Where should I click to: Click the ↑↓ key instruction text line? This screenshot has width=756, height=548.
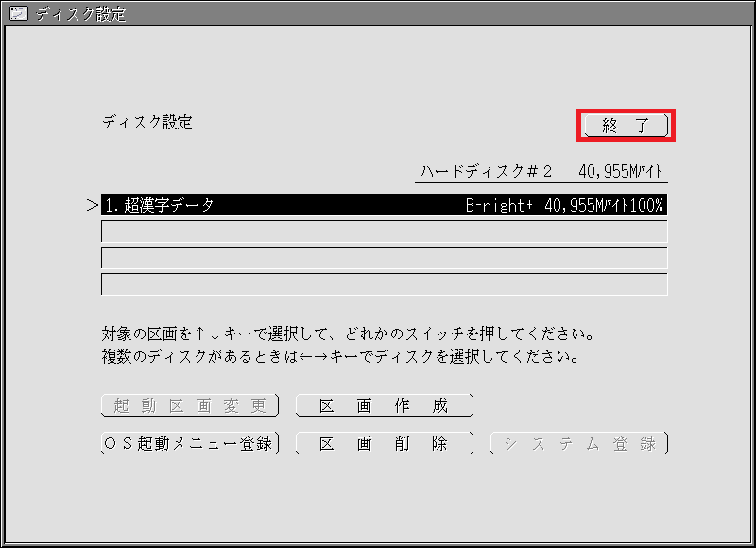[x=347, y=334]
